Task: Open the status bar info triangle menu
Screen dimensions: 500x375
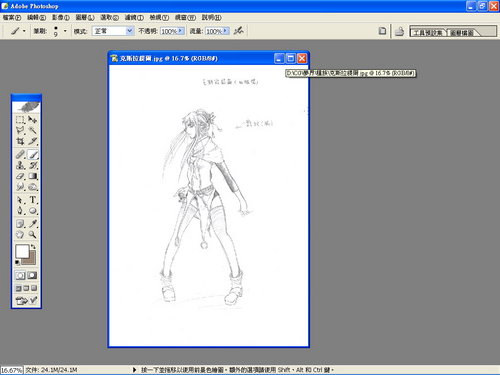Action: tap(134, 370)
